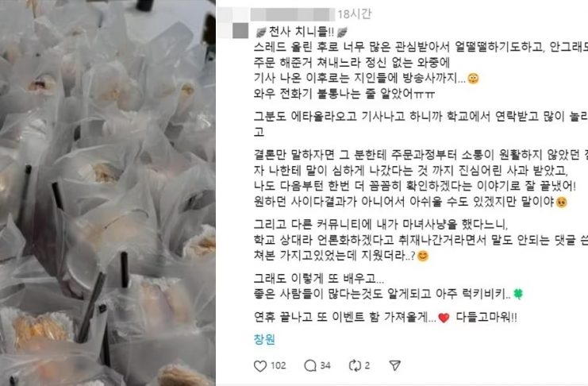
Task: Click red heart emoji before 다들고마워
Action: click(x=444, y=318)
